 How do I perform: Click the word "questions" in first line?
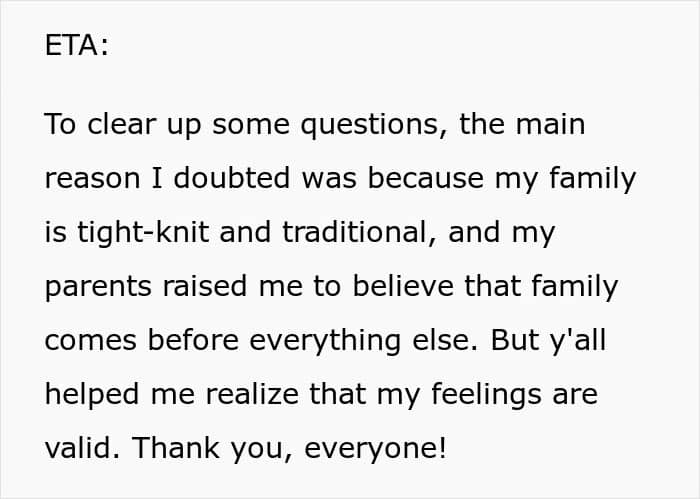[x=374, y=124]
